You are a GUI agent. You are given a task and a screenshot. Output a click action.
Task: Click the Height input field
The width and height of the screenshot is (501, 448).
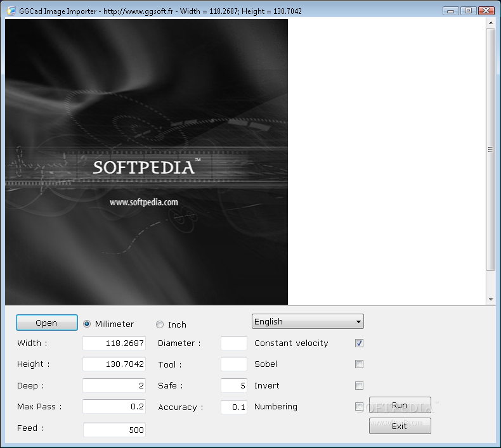pos(114,364)
